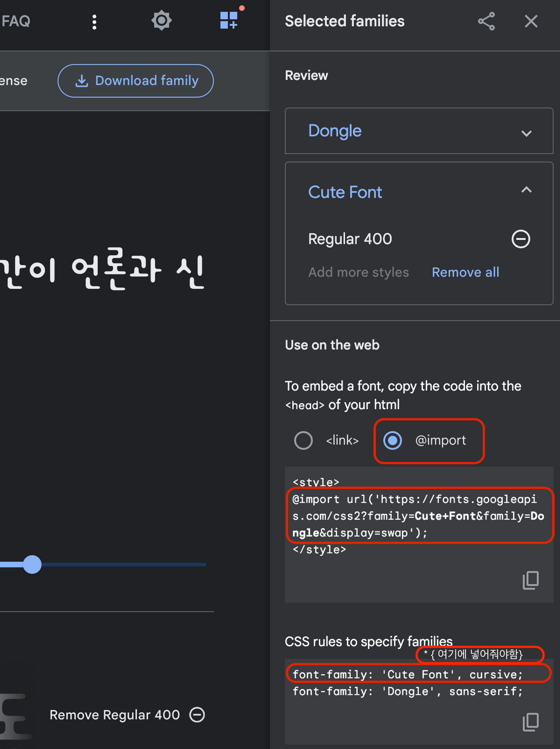The height and width of the screenshot is (749, 560).
Task: Click the Download family button
Action: [136, 81]
